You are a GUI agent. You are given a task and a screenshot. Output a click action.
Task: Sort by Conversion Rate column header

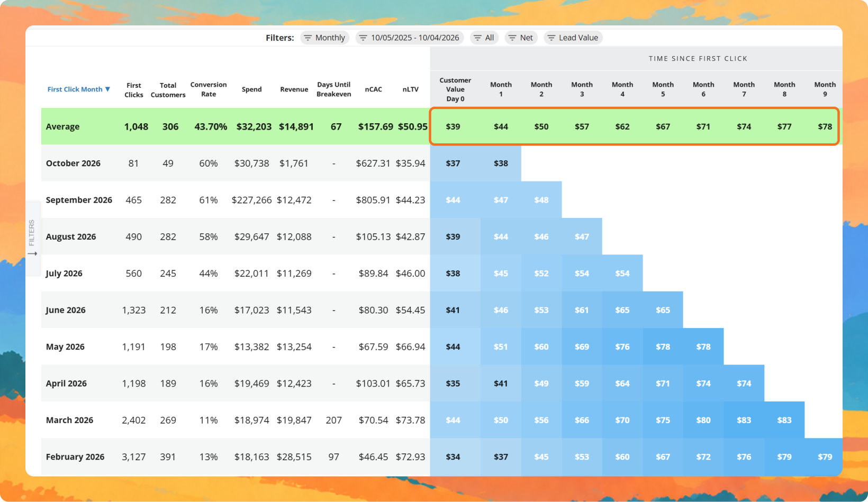[209, 89]
